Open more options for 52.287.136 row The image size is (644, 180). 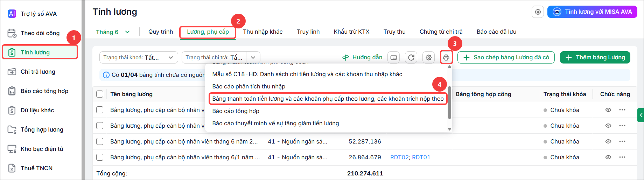[x=622, y=141]
